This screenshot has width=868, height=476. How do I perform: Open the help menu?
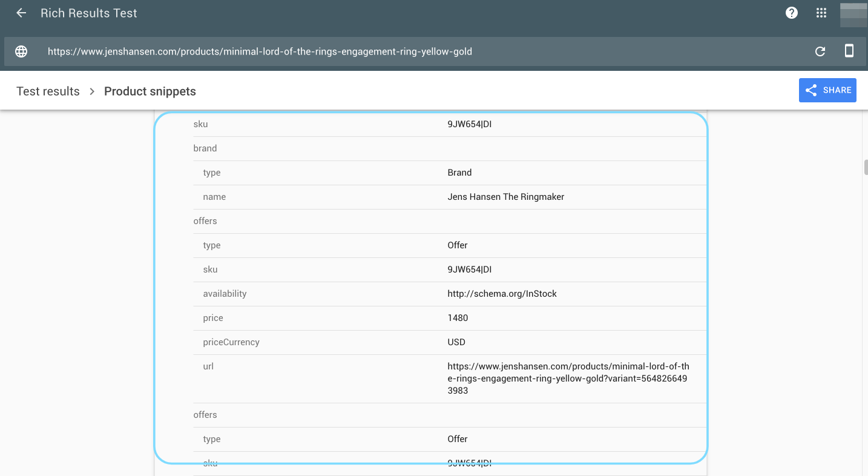(x=791, y=13)
